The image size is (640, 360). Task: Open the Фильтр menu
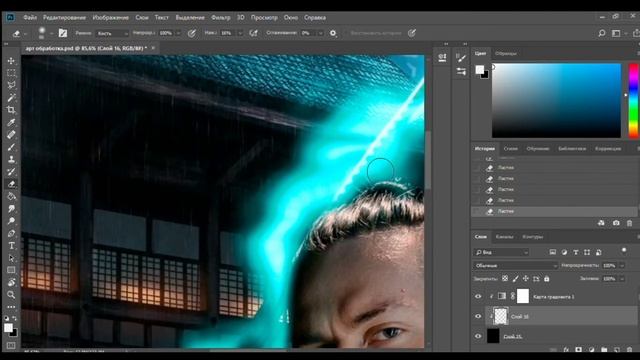click(x=221, y=18)
